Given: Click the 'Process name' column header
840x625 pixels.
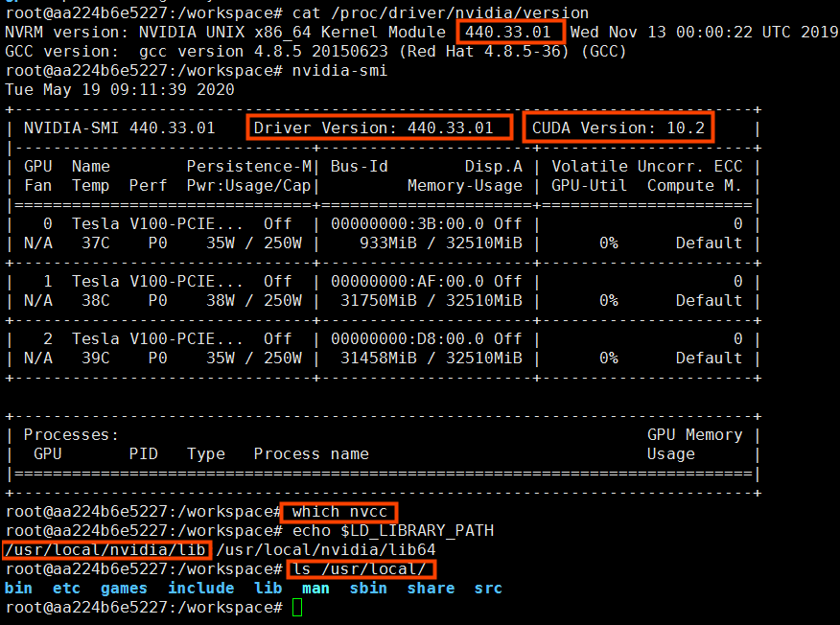Looking at the screenshot, I should click(312, 454).
